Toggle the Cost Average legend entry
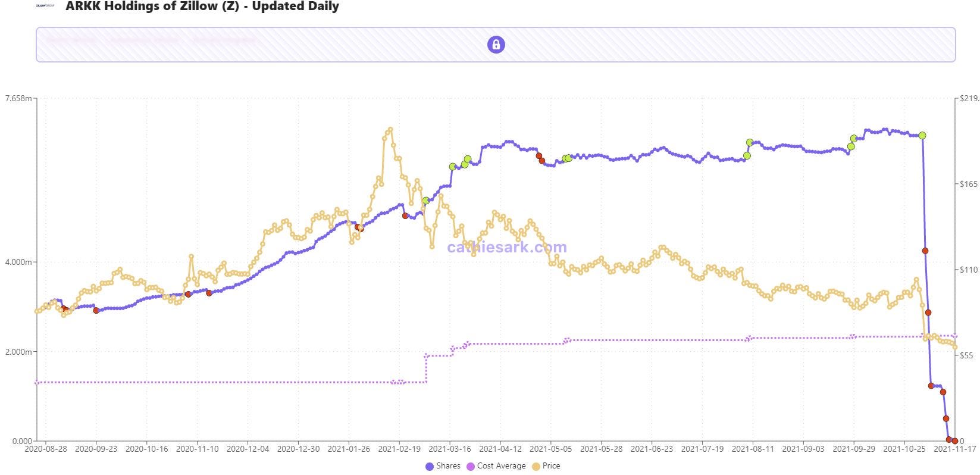980x475 pixels. [496, 466]
